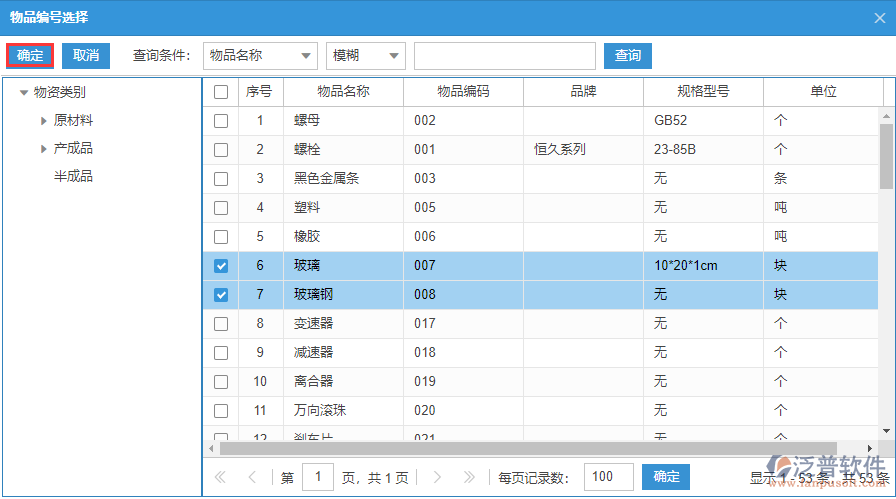Select 半成品 in the category tree

[73, 177]
